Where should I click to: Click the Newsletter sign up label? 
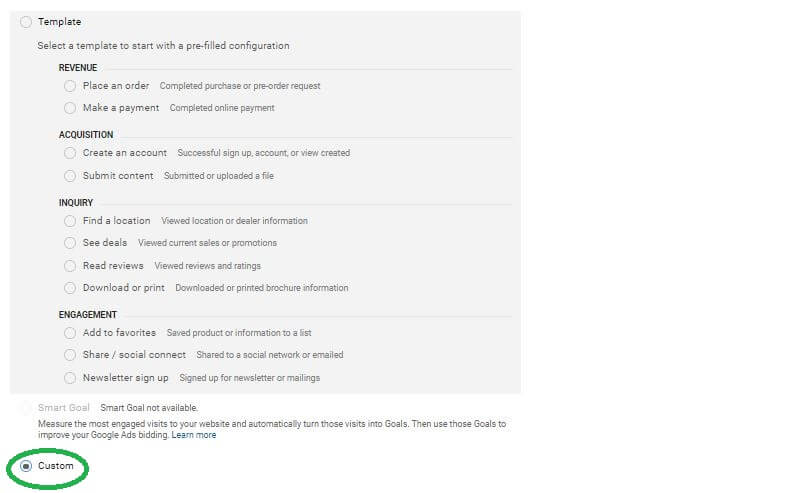tap(125, 378)
